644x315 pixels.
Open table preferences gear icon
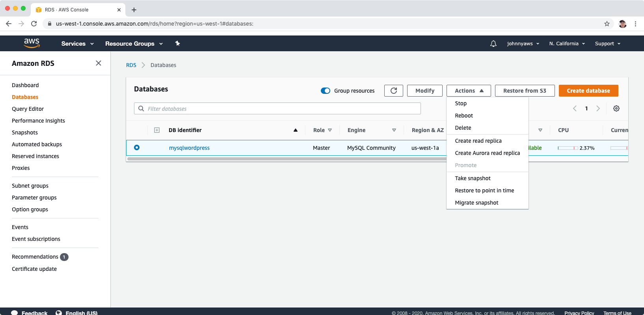click(x=616, y=108)
